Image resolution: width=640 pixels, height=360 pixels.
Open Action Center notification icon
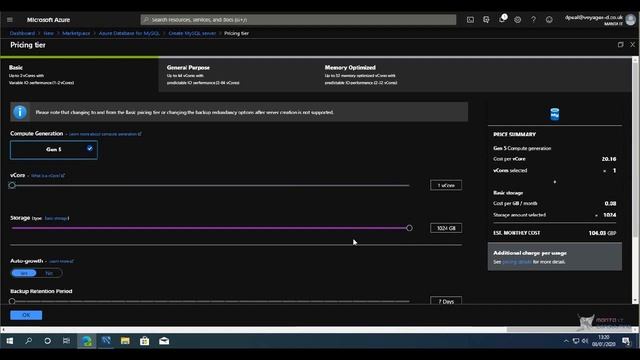(x=626, y=341)
